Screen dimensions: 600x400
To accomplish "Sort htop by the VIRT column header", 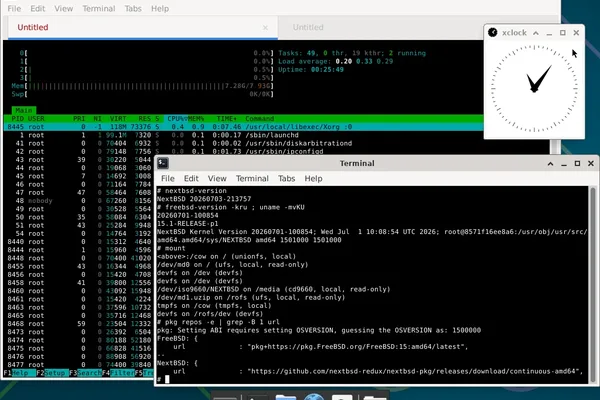I will (x=118, y=119).
